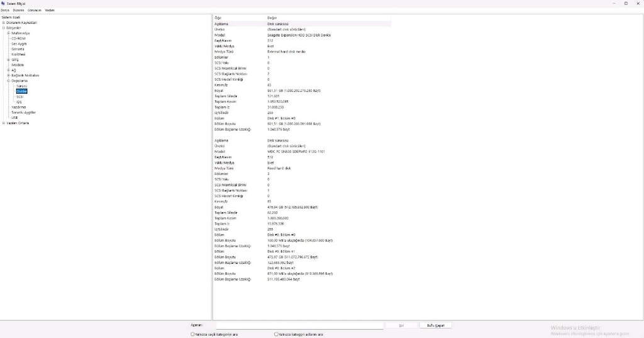644x338 pixels.
Task: Select the Ses Aygıtı tree item
Action: coord(19,44)
